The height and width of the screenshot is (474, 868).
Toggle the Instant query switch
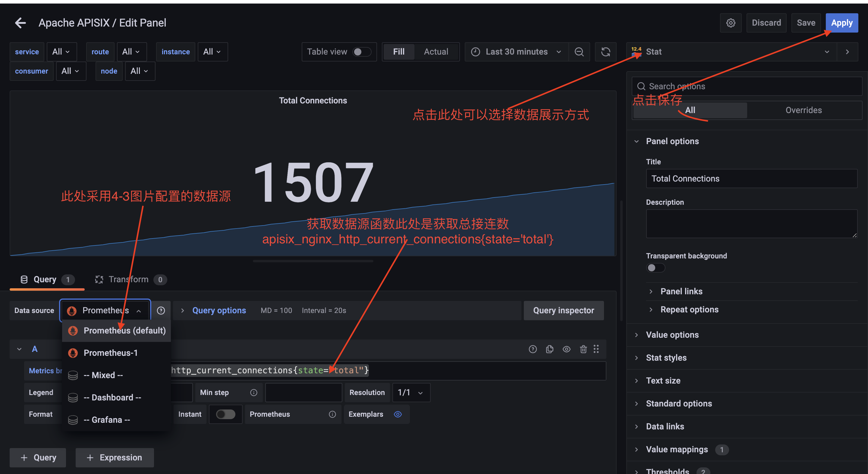(225, 414)
